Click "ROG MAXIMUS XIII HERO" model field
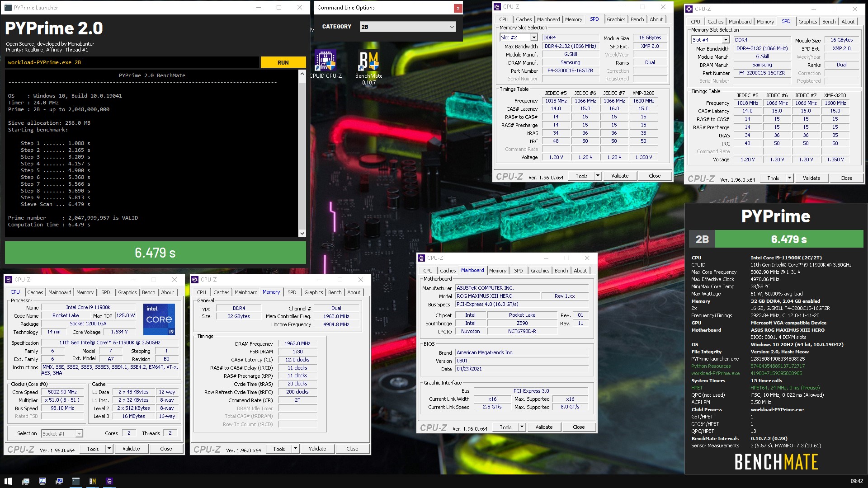Image resolution: width=868 pixels, height=488 pixels. pyautogui.click(x=498, y=296)
